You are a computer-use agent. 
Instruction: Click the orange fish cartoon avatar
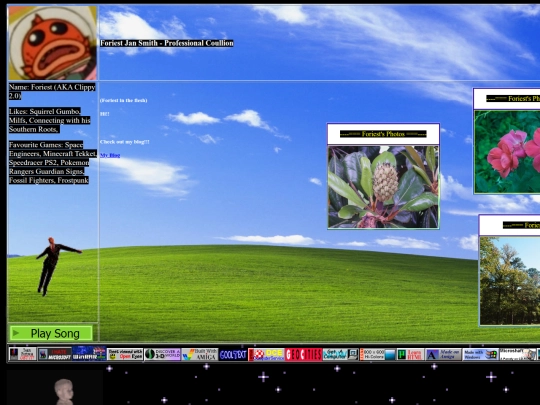(52, 43)
